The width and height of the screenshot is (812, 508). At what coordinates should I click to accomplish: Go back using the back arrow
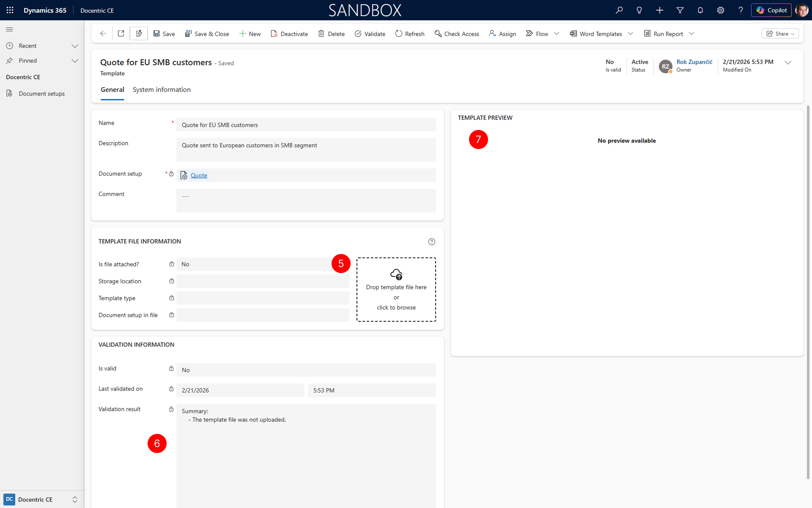[103, 33]
